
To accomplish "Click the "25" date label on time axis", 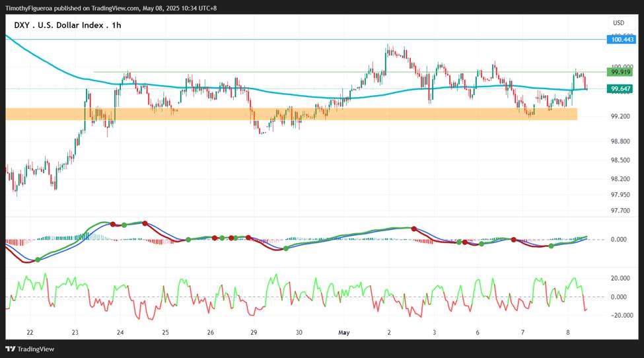I will click(165, 332).
